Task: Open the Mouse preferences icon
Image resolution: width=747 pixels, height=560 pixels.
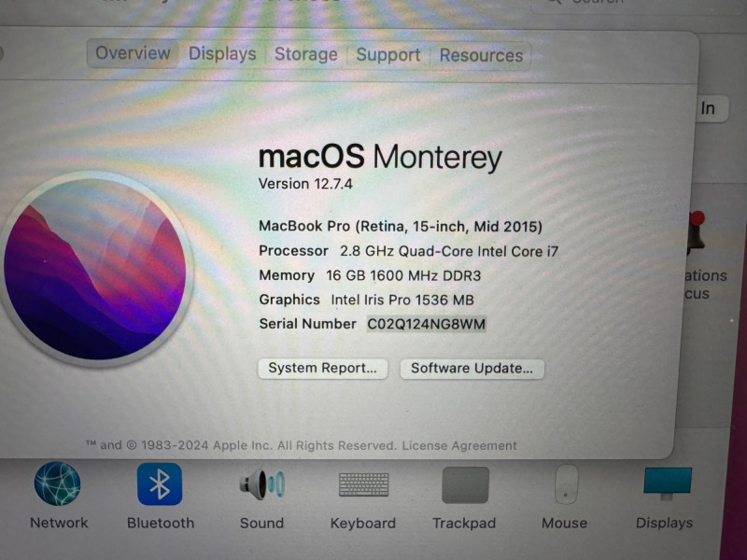Action: coord(566,484)
